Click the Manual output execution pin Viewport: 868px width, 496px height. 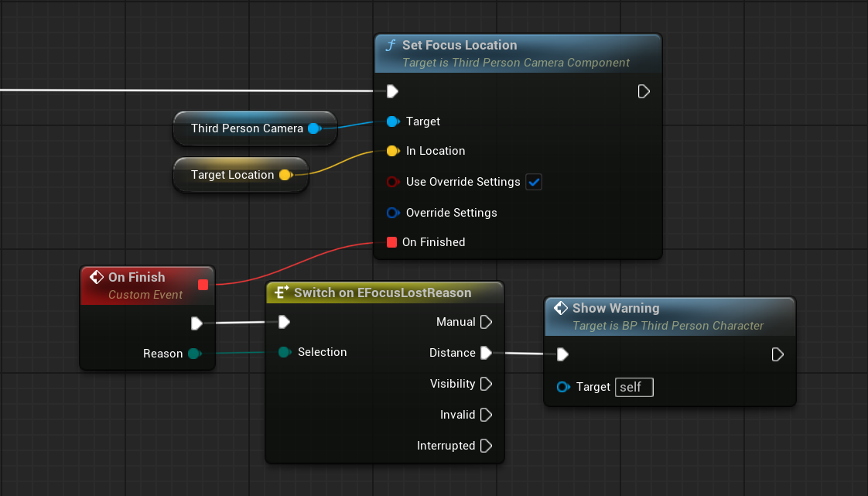[486, 322]
